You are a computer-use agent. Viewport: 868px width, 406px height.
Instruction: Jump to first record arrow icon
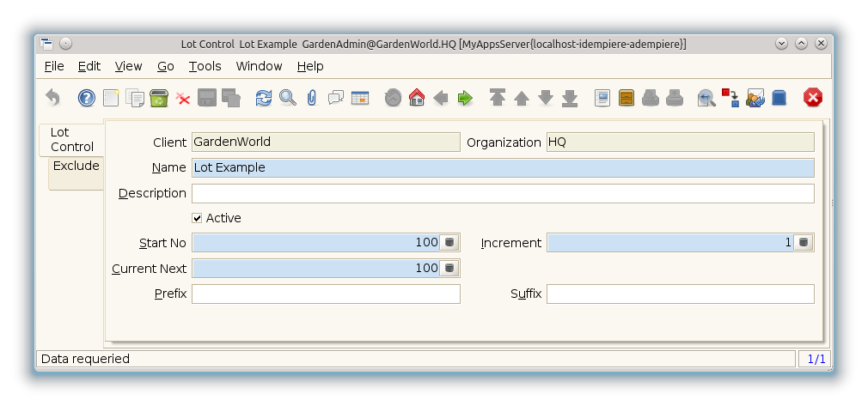pyautogui.click(x=497, y=98)
